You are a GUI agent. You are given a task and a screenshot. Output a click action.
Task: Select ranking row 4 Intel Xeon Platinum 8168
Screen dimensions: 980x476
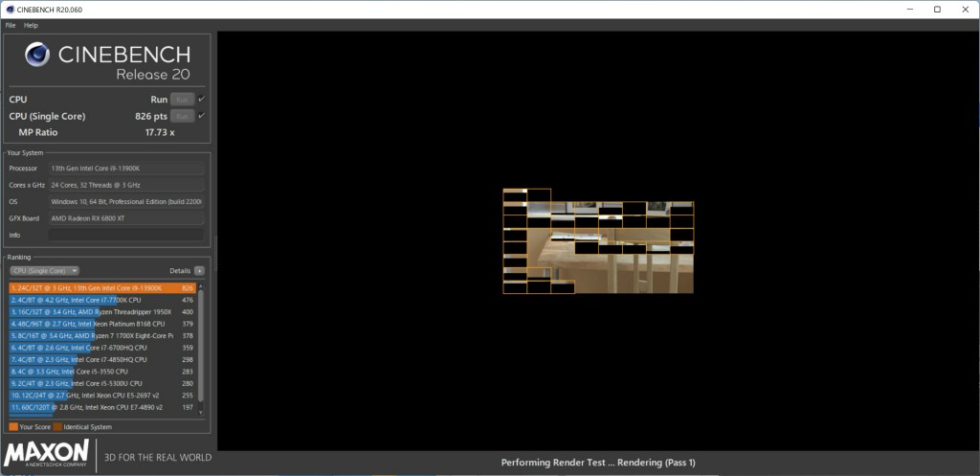click(102, 324)
